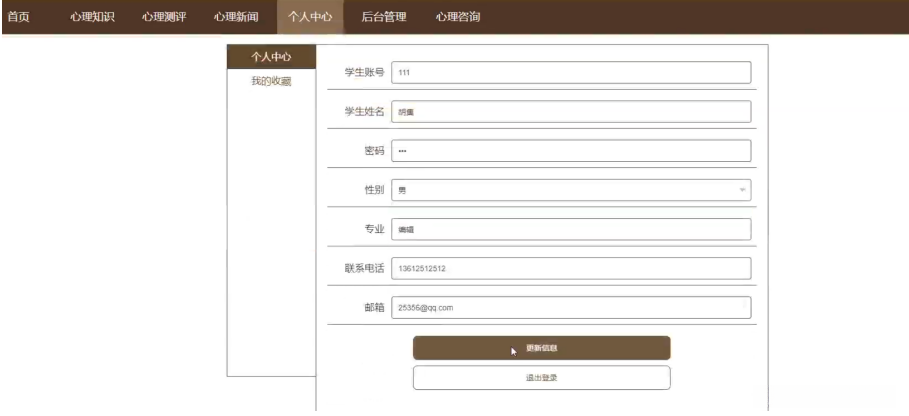
Task: Select 个人中心 in the sidebar
Action: [x=271, y=57]
